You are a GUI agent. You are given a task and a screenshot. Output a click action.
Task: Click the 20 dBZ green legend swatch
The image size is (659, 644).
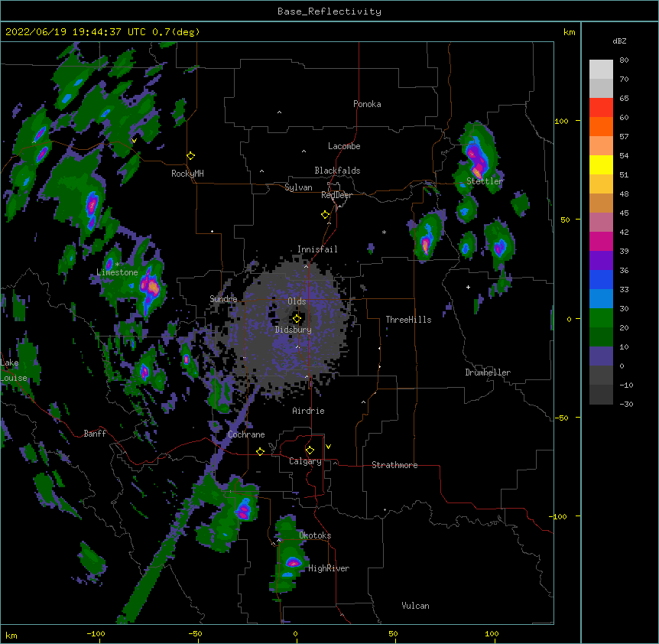(601, 318)
